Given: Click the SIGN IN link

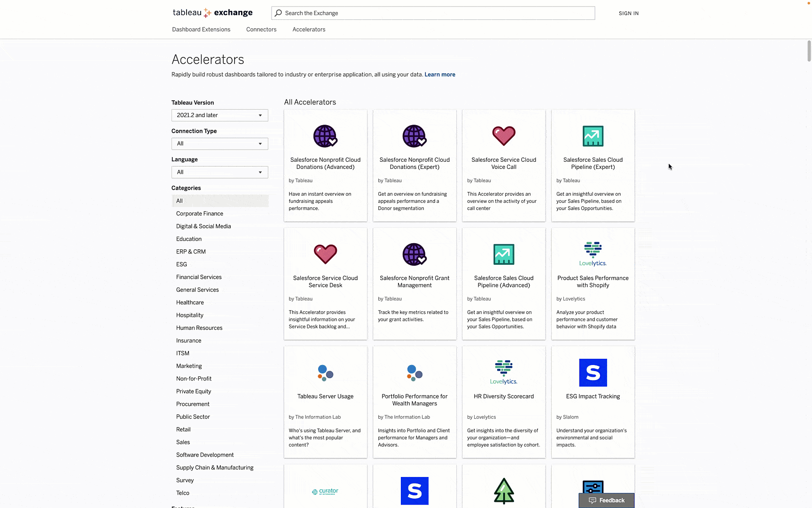Looking at the screenshot, I should [x=629, y=13].
